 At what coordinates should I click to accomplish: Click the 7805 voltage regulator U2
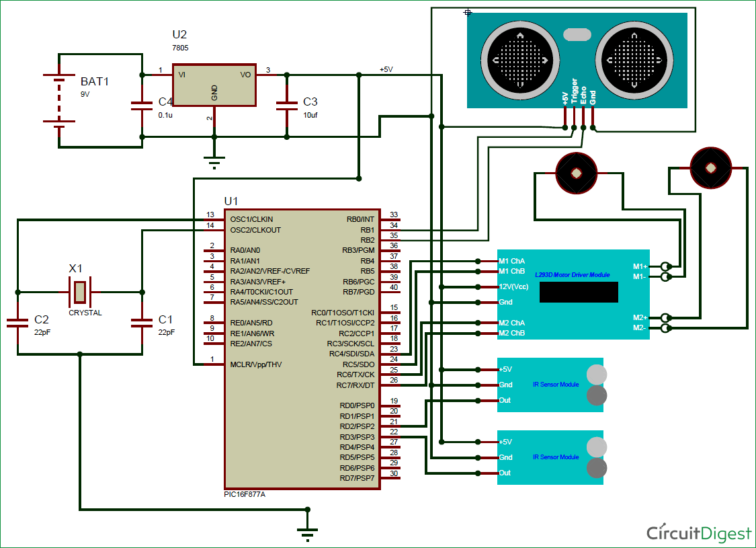click(x=213, y=84)
